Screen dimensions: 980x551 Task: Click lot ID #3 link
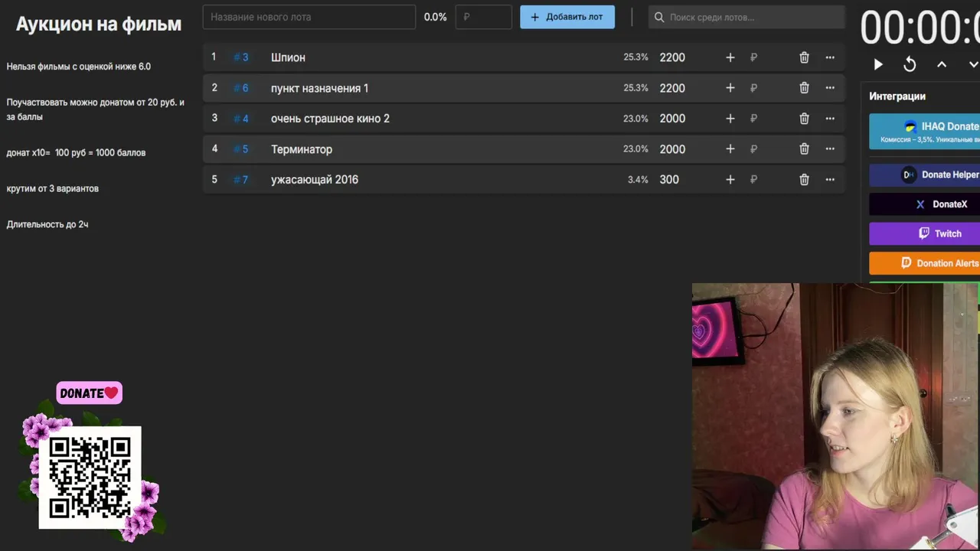point(241,57)
